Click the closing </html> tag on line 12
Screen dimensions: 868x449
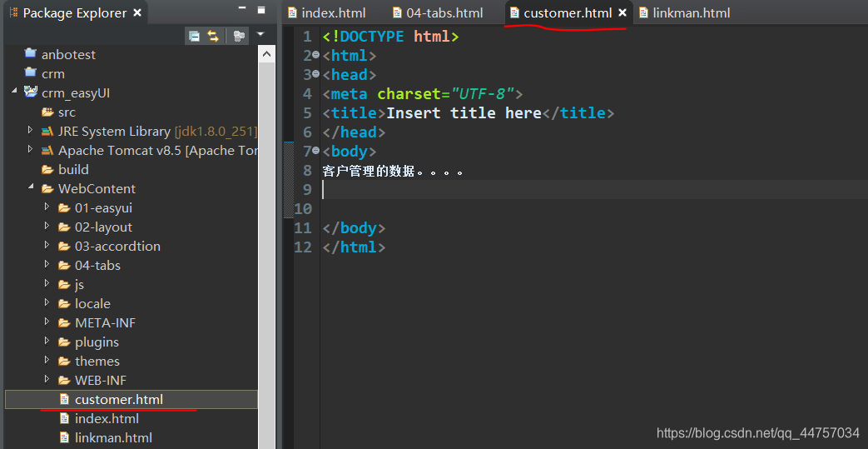[x=354, y=247]
